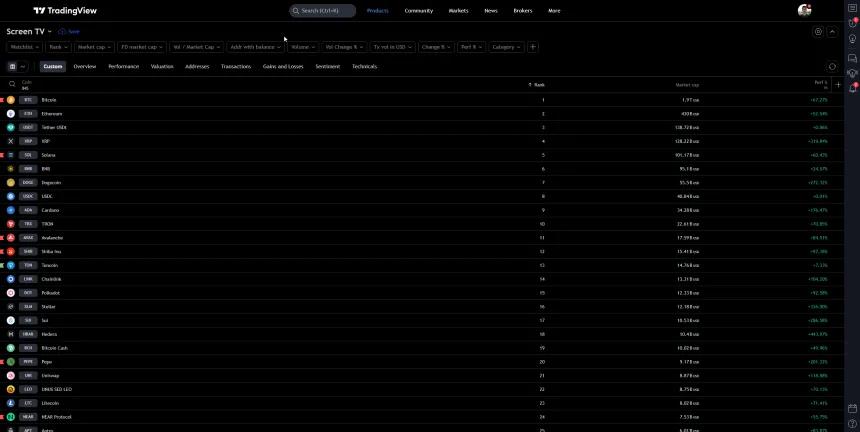The image size is (860, 432).
Task: Open the Vol / Market Cap filter dropdown
Action: click(x=196, y=47)
